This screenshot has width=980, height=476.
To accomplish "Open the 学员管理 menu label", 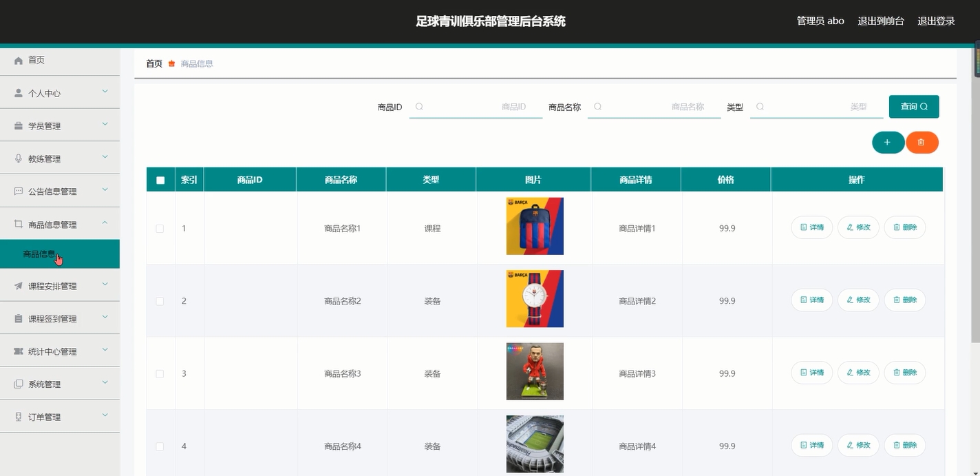I will point(44,126).
